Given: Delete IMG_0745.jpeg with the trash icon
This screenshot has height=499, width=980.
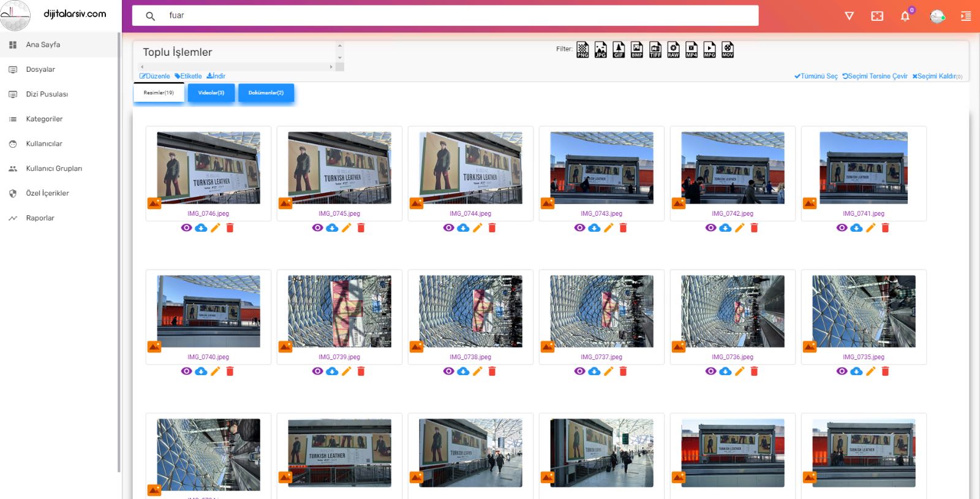Looking at the screenshot, I should 361,228.
